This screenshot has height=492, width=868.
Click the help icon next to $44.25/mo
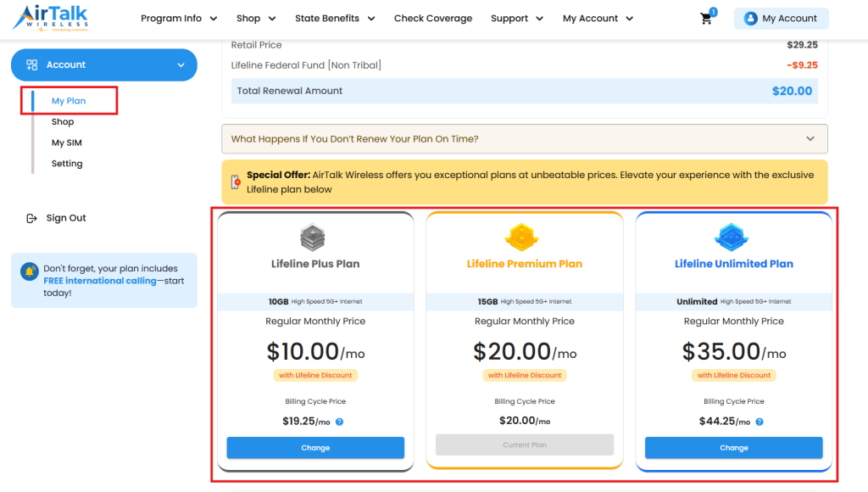point(759,422)
